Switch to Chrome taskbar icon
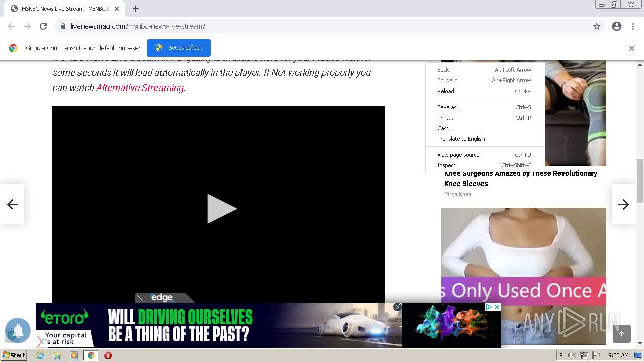 pyautogui.click(x=91, y=355)
